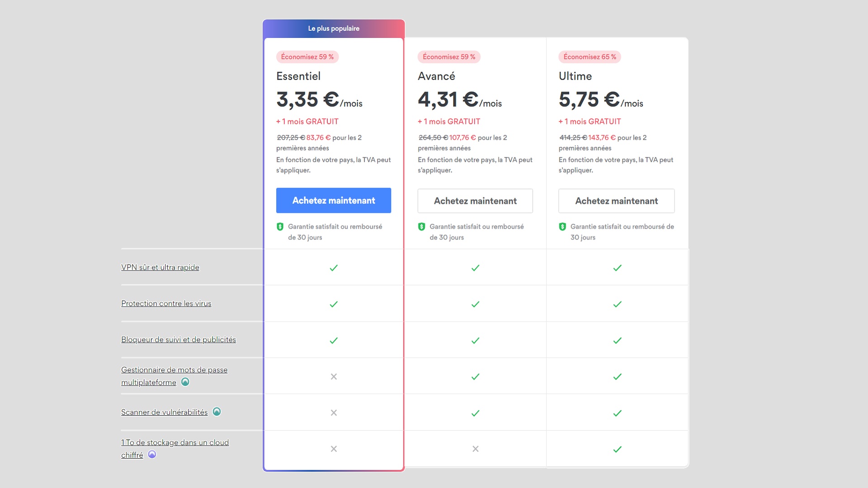Click the Économisez 59 % badge on Essentiel
The width and height of the screenshot is (868, 488).
pos(307,57)
